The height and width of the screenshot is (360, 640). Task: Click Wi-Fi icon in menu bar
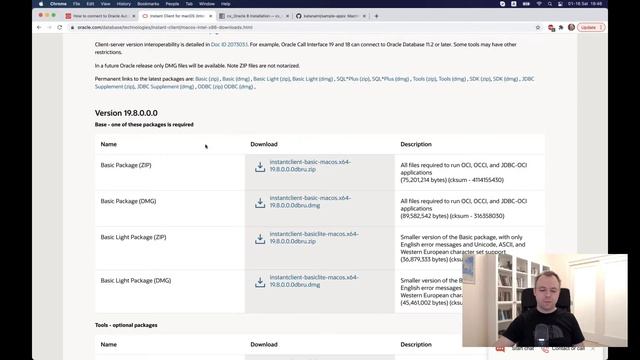click(x=539, y=4)
